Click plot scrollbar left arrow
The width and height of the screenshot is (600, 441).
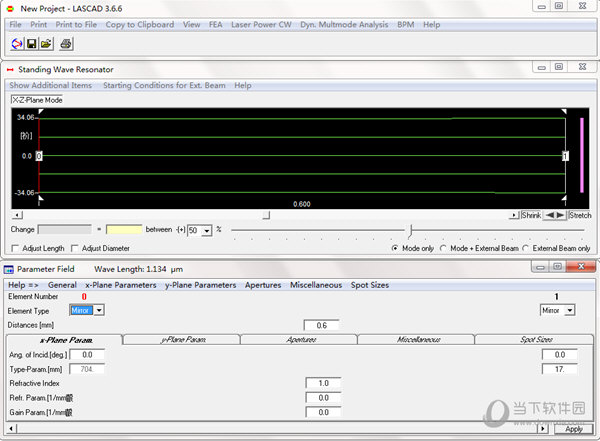pyautogui.click(x=17, y=215)
